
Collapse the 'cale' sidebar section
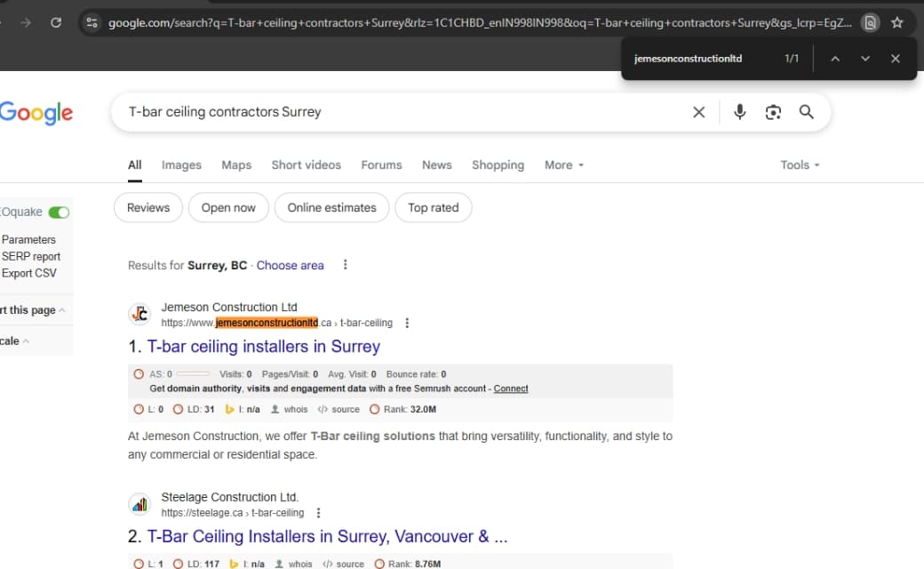[26, 341]
